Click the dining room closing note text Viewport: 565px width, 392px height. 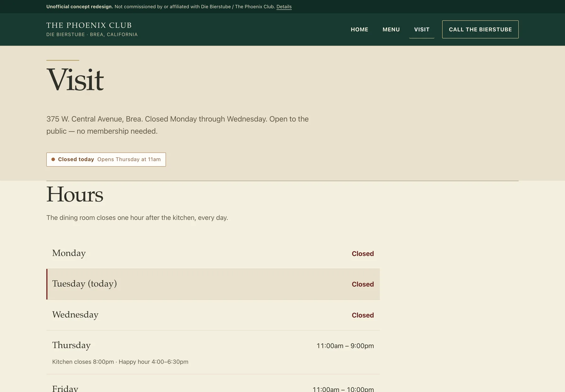[x=137, y=218]
